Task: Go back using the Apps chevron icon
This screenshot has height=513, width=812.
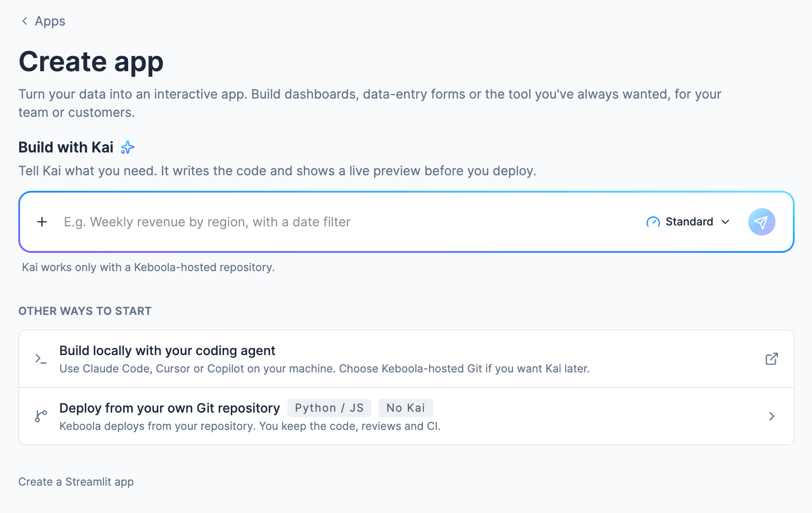Action: pyautogui.click(x=25, y=21)
